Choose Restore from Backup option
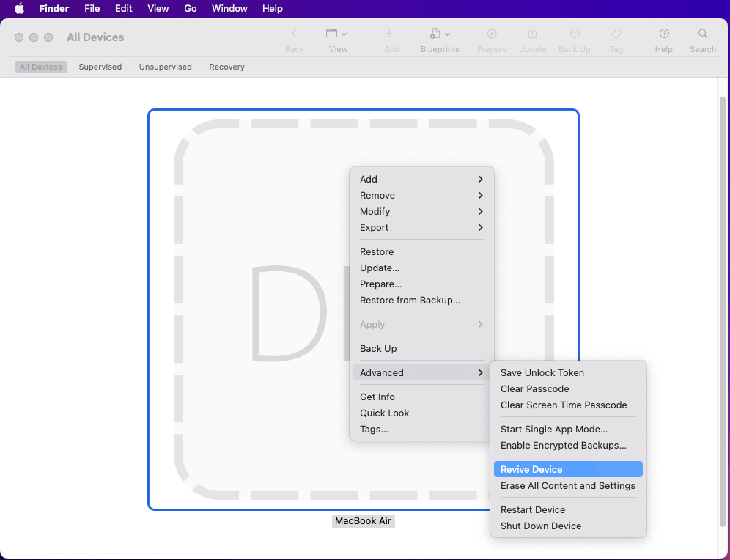The image size is (730, 560). [410, 300]
